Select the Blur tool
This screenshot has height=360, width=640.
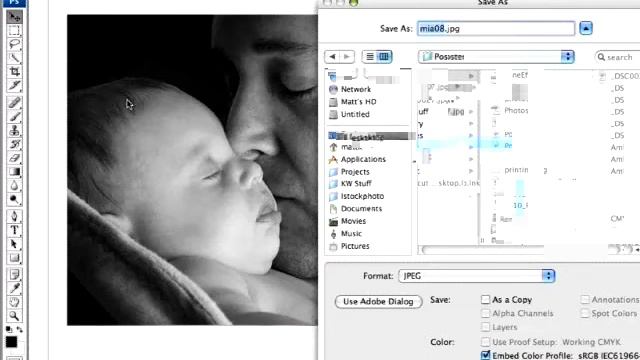14,186
